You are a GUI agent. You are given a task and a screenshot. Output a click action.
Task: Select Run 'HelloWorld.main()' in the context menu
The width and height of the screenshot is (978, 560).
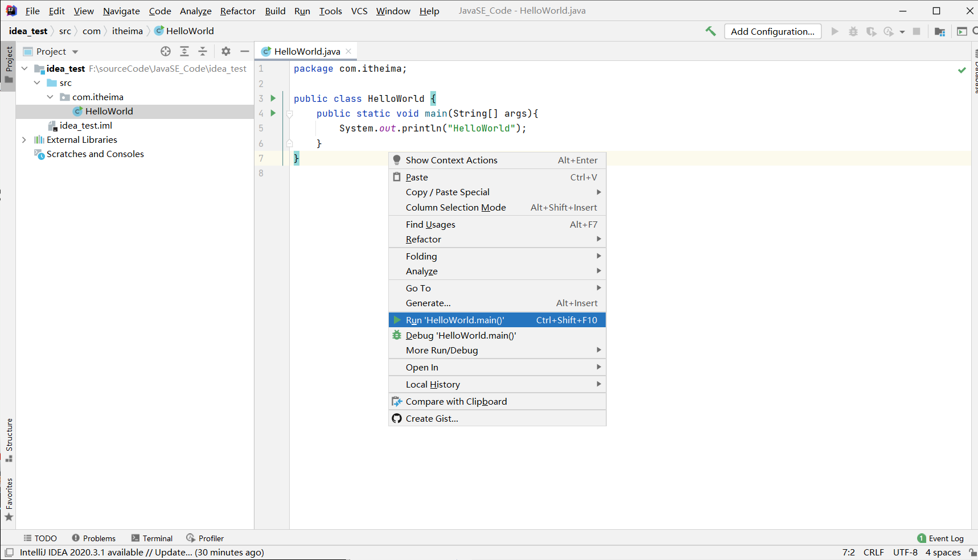(497, 320)
